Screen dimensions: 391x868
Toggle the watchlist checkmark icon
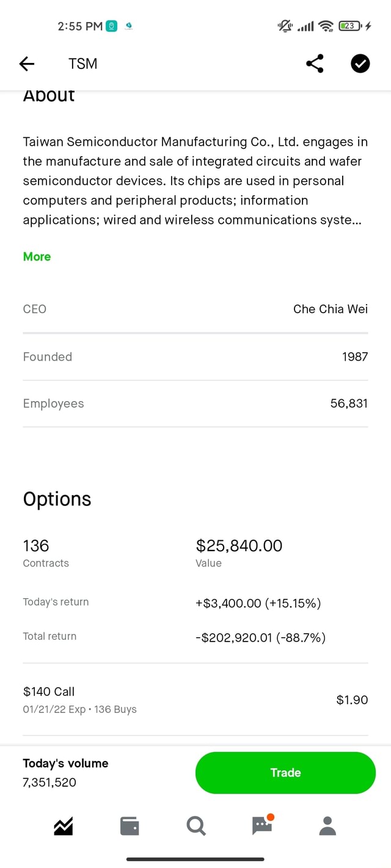360,63
